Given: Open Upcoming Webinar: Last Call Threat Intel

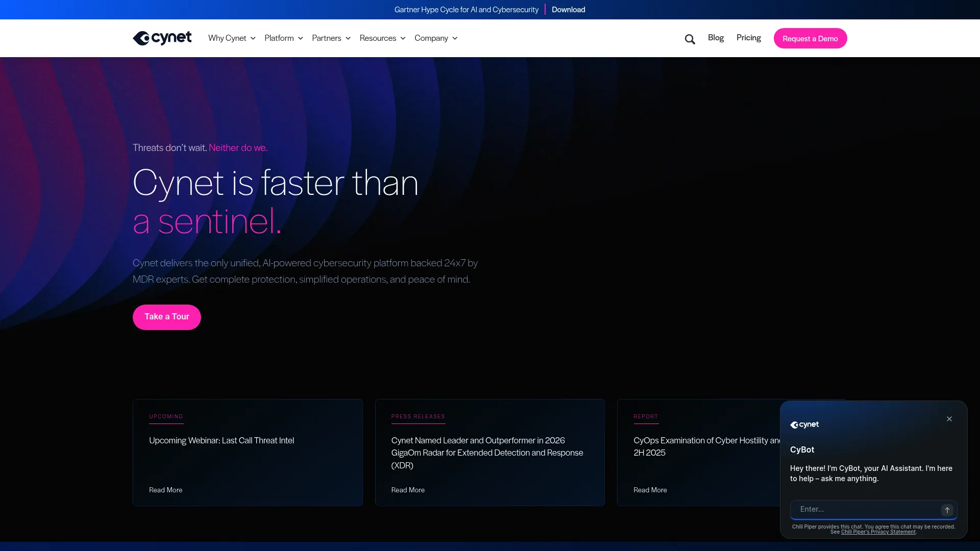Looking at the screenshot, I should (222, 440).
